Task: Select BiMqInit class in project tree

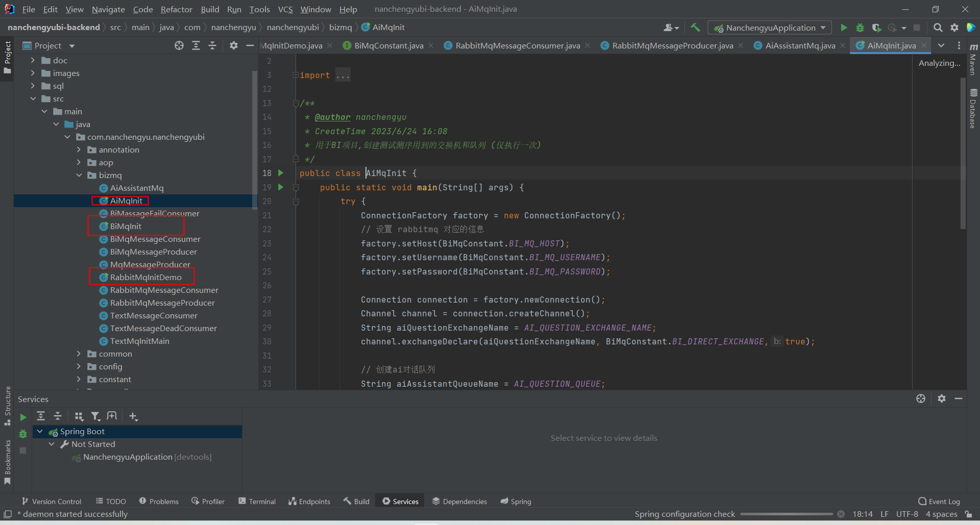Action: (x=126, y=226)
